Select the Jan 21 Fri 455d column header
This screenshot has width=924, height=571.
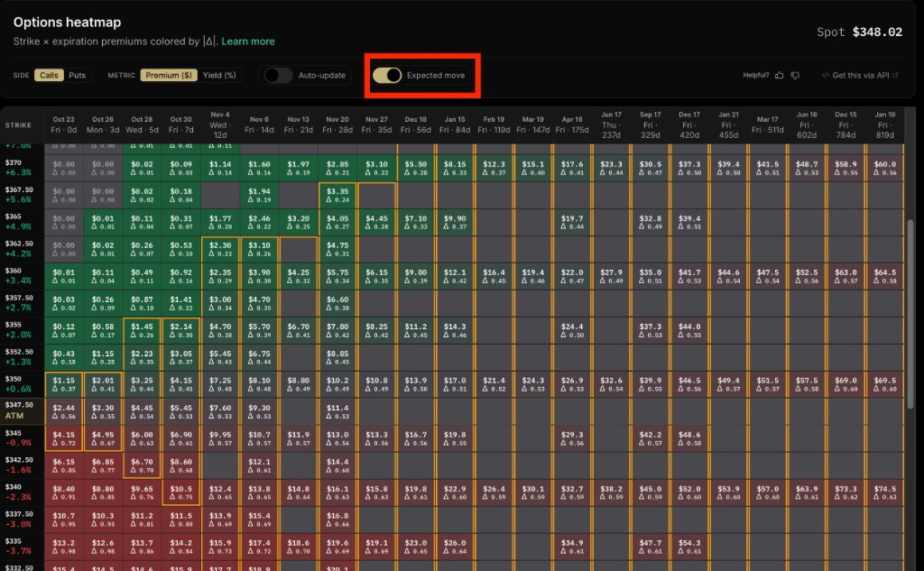pos(728,124)
